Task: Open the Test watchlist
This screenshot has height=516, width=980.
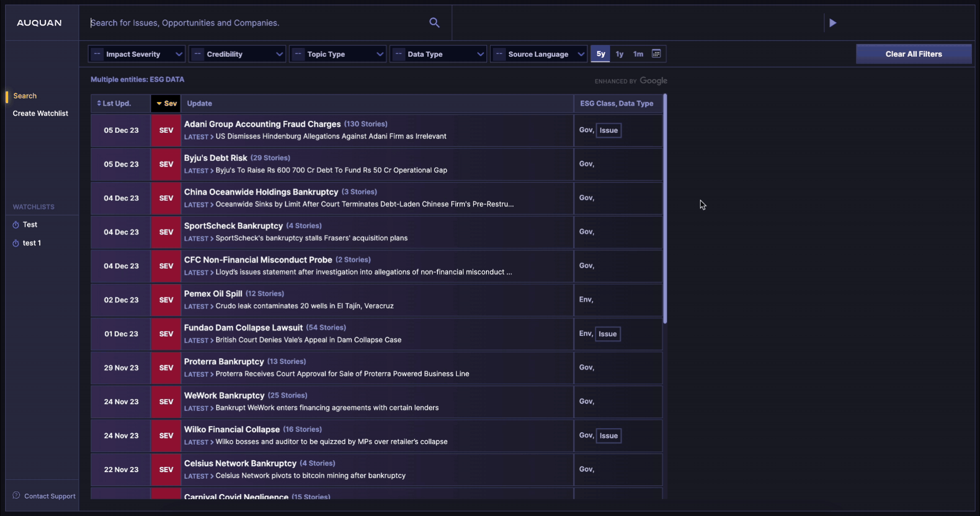Action: pyautogui.click(x=30, y=225)
